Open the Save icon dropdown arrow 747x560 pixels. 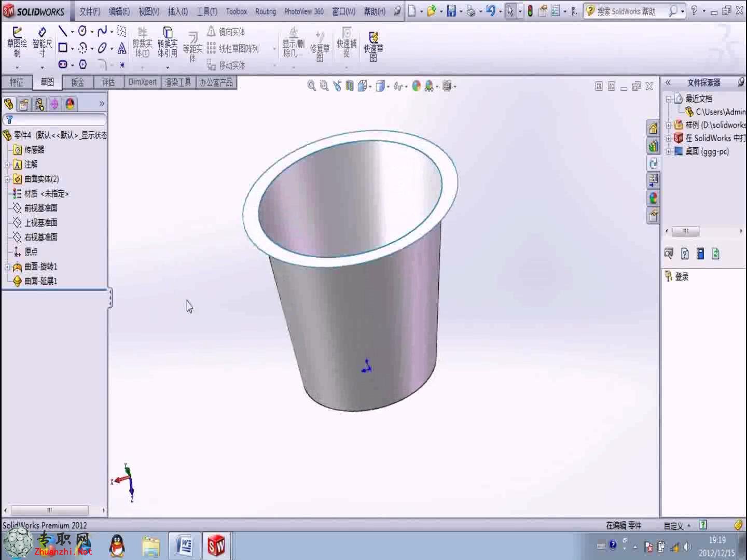click(460, 11)
